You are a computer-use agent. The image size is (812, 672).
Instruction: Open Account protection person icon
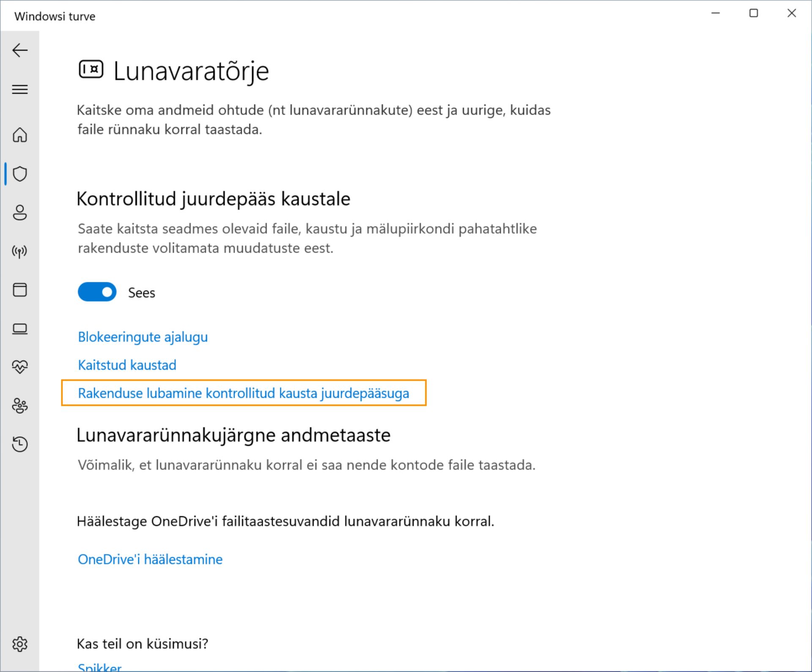20,213
